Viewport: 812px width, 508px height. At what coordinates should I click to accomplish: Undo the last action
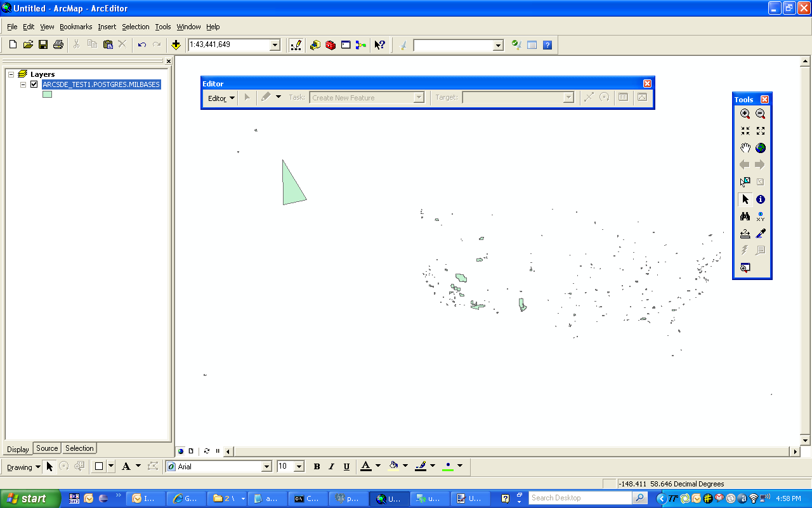(141, 44)
